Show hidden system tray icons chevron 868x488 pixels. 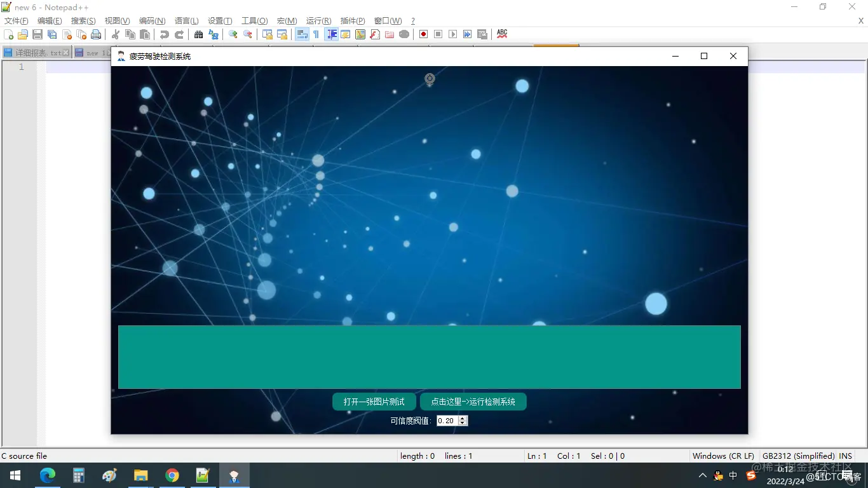pos(702,475)
